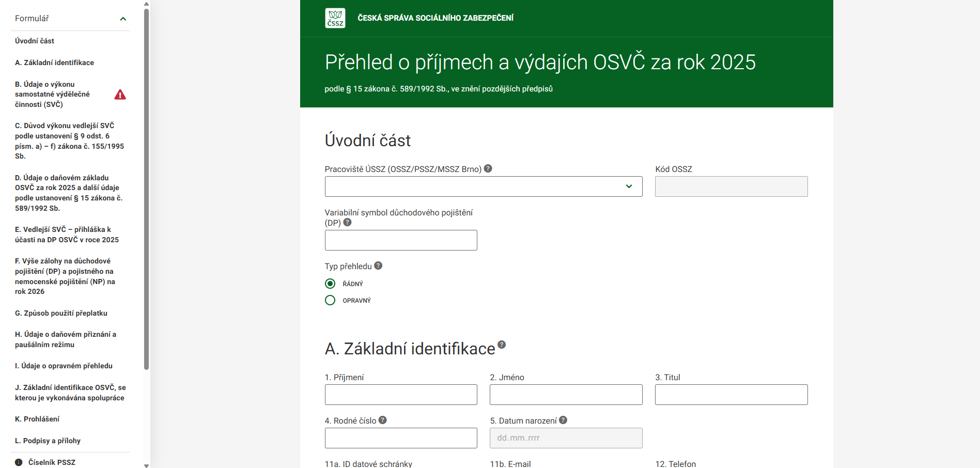
Task: Open the Pracoviště ÚSSZ dropdown
Action: (483, 186)
